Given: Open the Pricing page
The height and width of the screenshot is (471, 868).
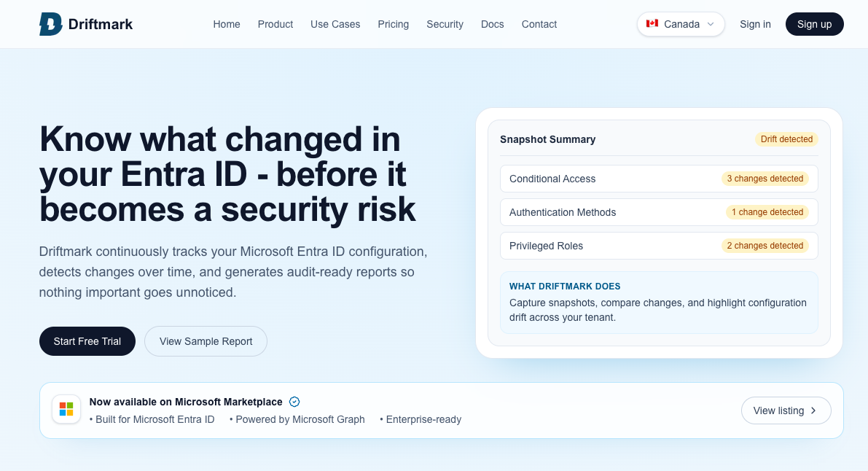Looking at the screenshot, I should tap(393, 24).
